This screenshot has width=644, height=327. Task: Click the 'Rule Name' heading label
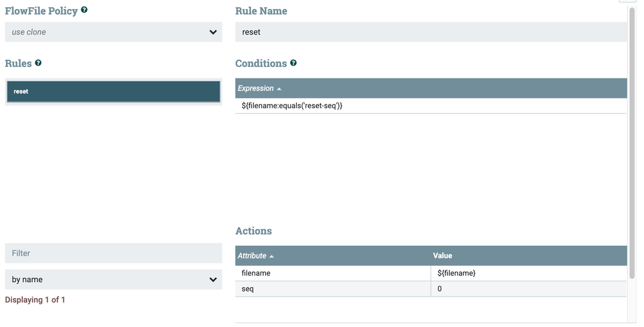coord(261,11)
